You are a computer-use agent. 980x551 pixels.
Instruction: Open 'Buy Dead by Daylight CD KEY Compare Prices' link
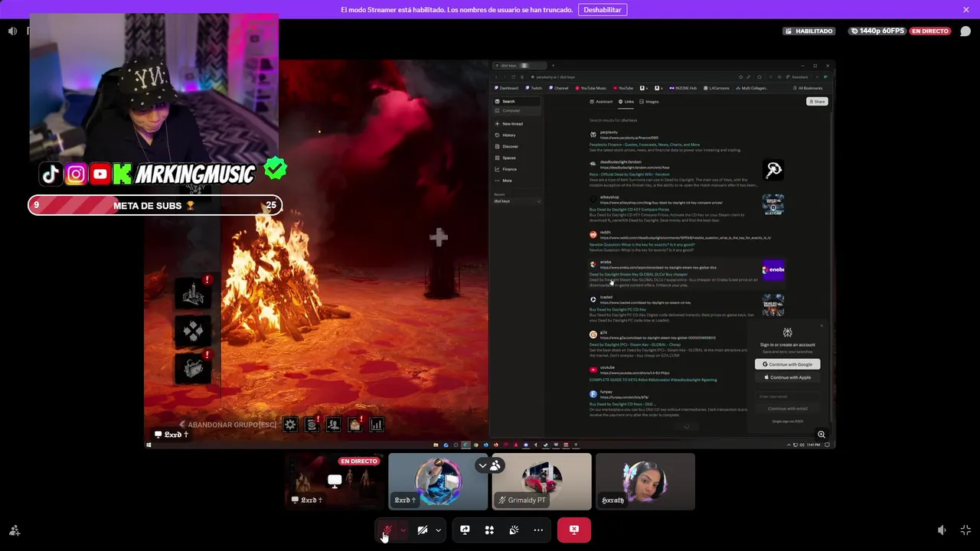[x=629, y=210]
